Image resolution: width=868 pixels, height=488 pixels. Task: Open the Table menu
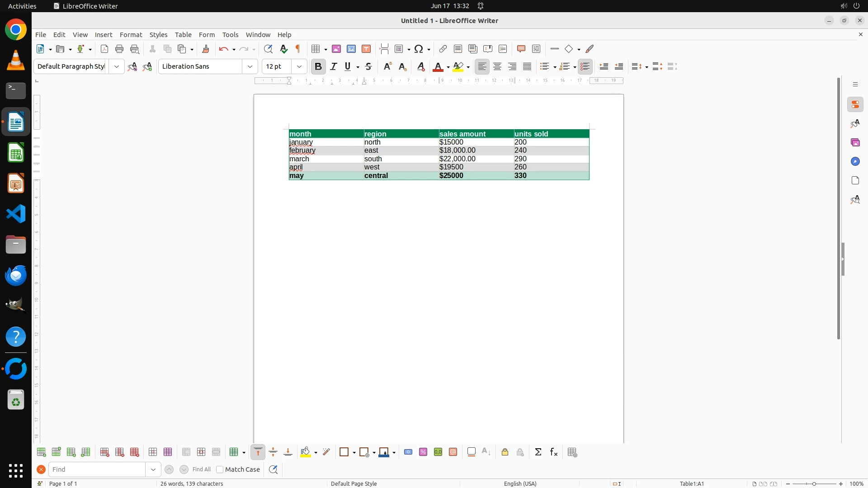point(183,35)
